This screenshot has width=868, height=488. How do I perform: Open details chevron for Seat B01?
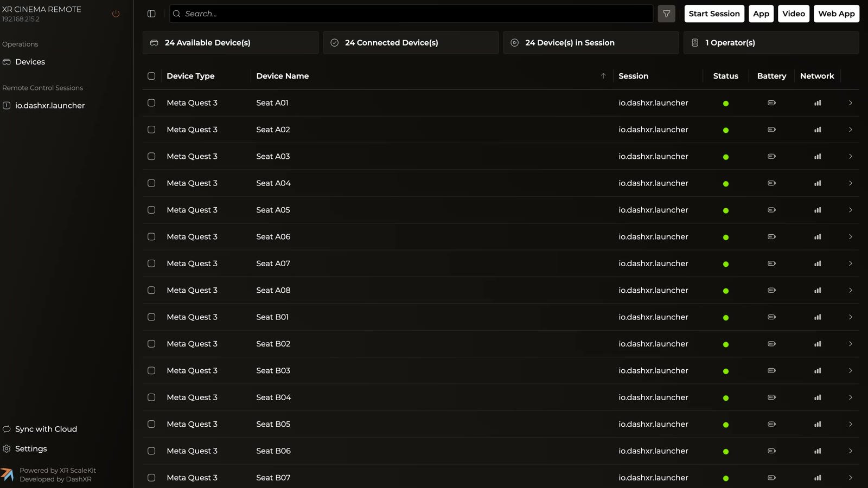[x=850, y=317]
